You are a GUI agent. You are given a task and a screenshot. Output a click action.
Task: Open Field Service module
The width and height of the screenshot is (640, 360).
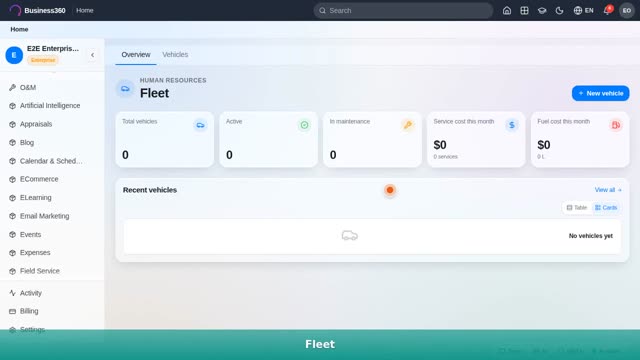[52, 271]
